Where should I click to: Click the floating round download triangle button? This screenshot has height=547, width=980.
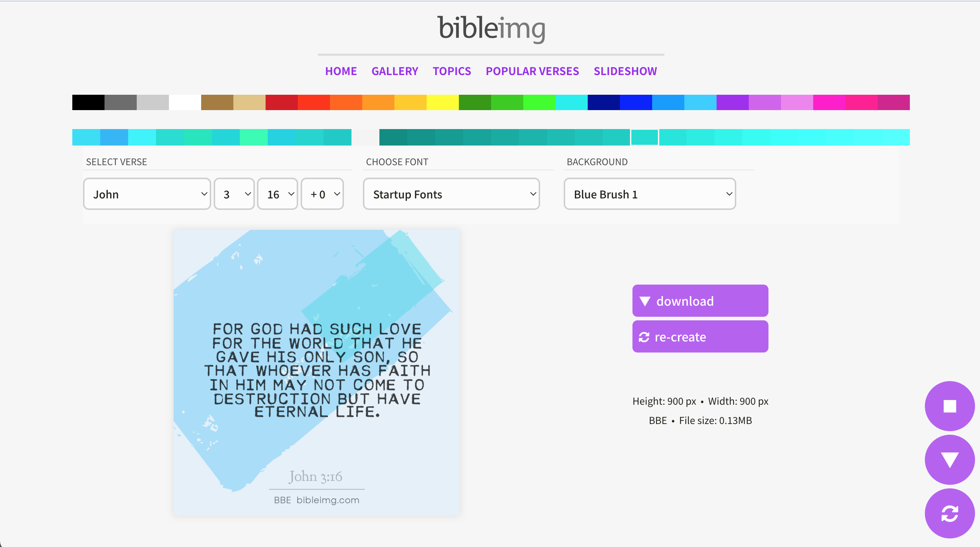point(949,459)
